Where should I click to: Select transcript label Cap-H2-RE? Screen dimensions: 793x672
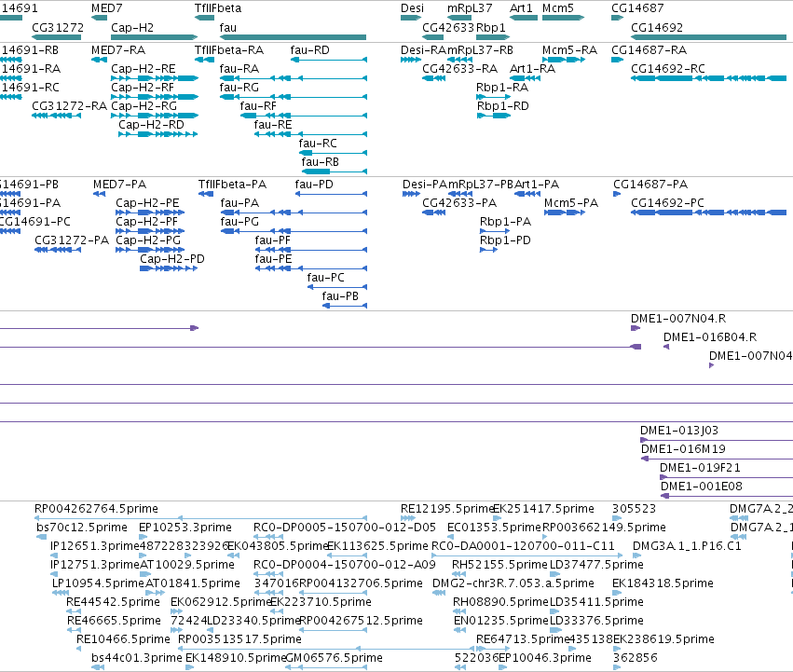pyautogui.click(x=144, y=69)
